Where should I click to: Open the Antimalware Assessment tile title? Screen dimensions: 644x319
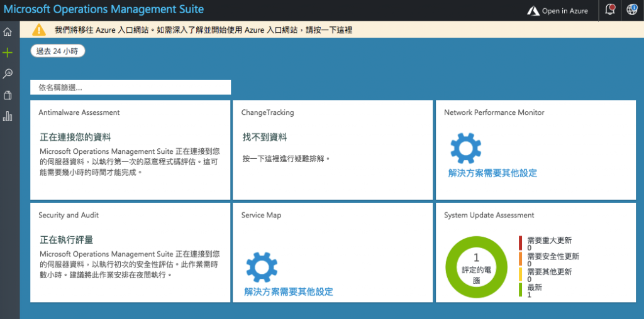coord(79,112)
